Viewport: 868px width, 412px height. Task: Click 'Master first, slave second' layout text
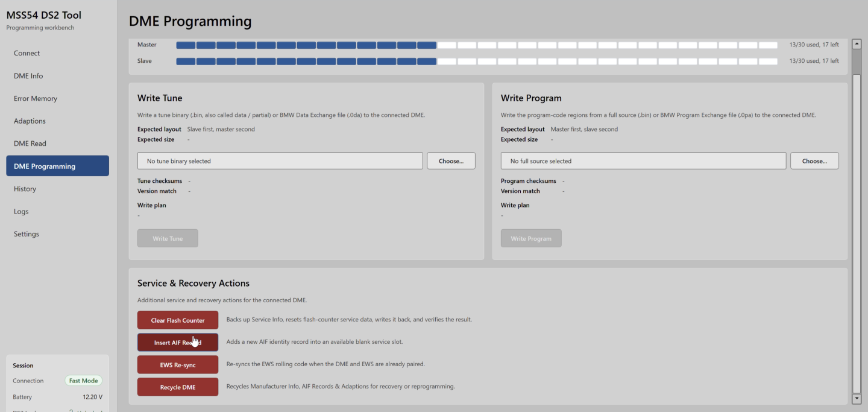point(584,129)
